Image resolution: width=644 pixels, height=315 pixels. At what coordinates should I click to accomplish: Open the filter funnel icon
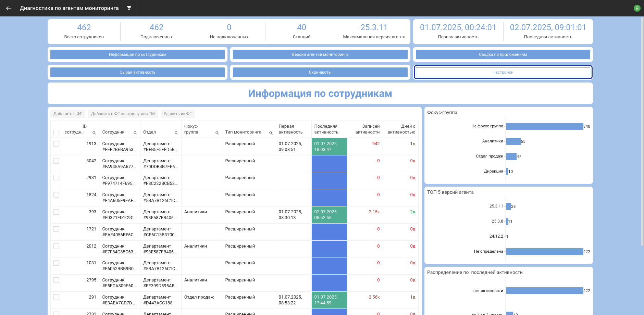click(129, 8)
